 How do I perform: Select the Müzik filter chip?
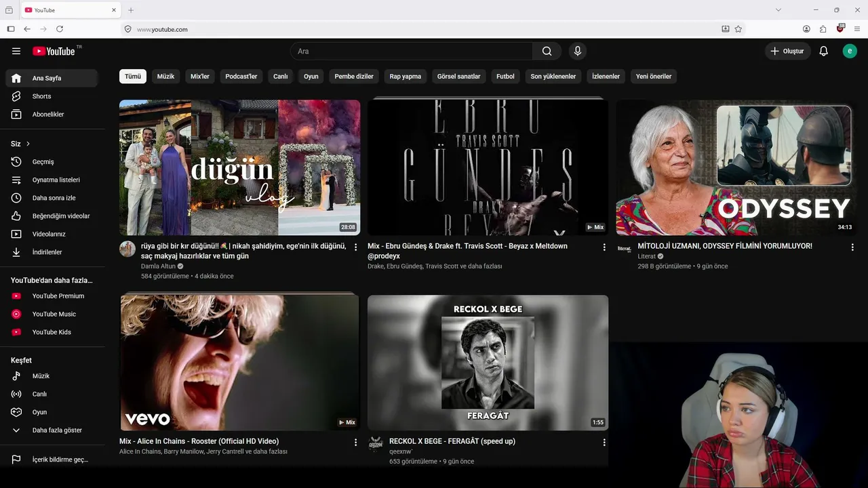pos(165,77)
